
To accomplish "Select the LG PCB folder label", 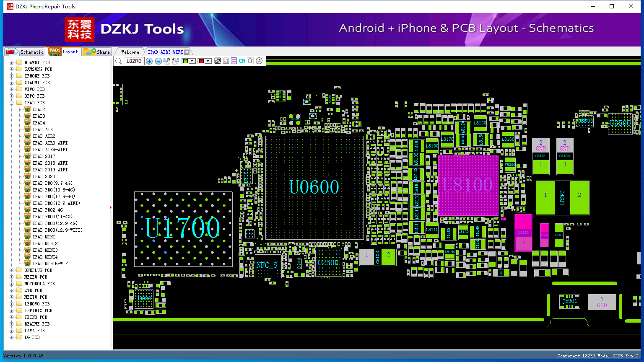I will click(x=32, y=337).
